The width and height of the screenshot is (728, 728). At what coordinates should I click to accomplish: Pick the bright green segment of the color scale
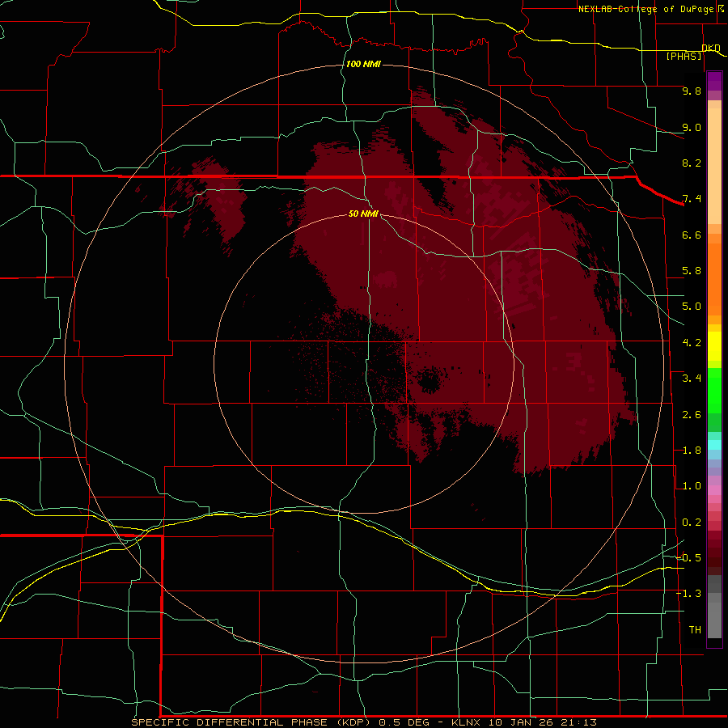pyautogui.click(x=714, y=391)
